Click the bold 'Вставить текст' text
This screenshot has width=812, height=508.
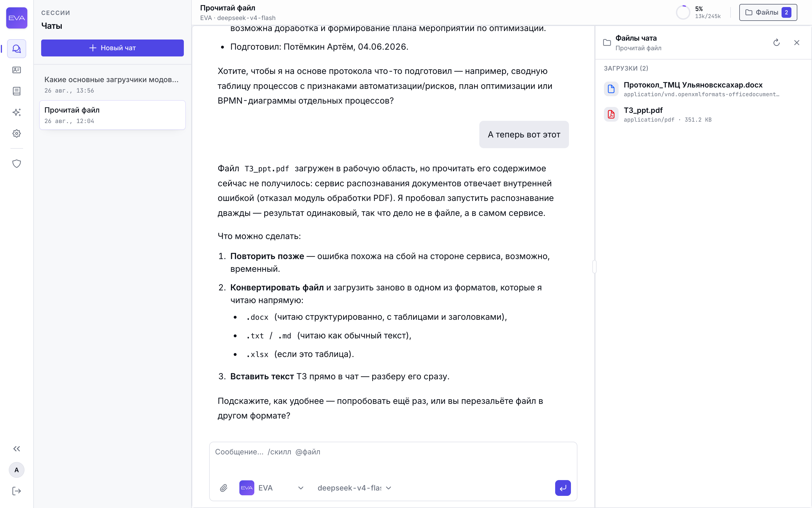(262, 377)
